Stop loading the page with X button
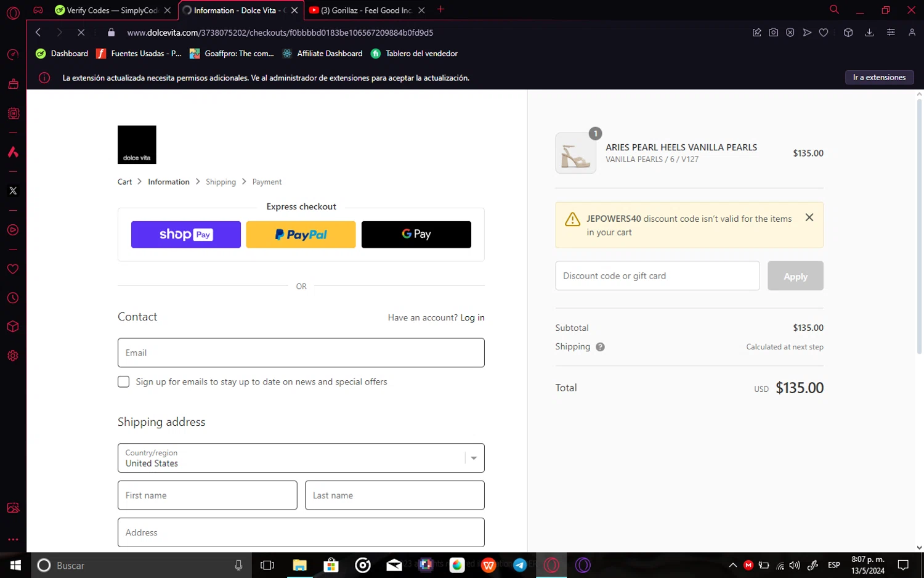924x578 pixels. coord(81,32)
